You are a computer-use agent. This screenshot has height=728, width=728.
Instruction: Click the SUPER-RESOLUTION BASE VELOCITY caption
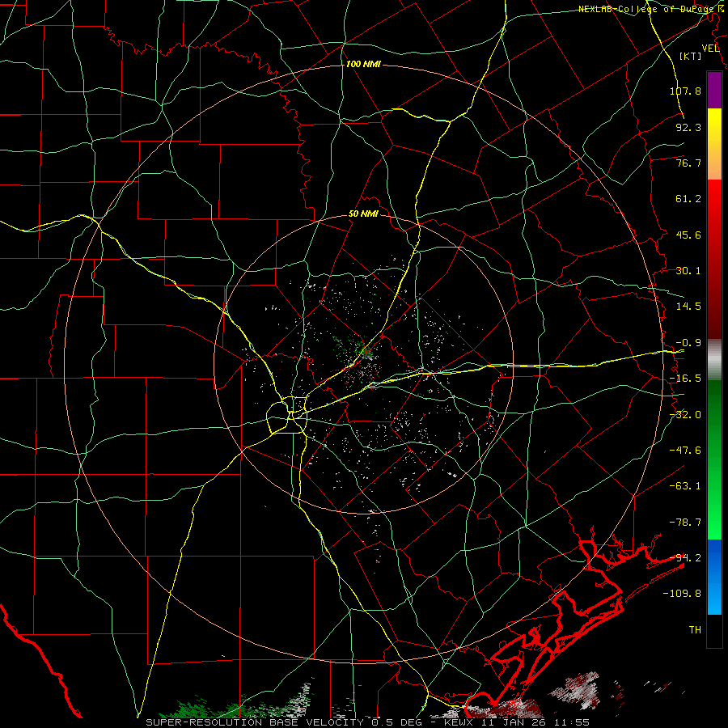(x=256, y=722)
